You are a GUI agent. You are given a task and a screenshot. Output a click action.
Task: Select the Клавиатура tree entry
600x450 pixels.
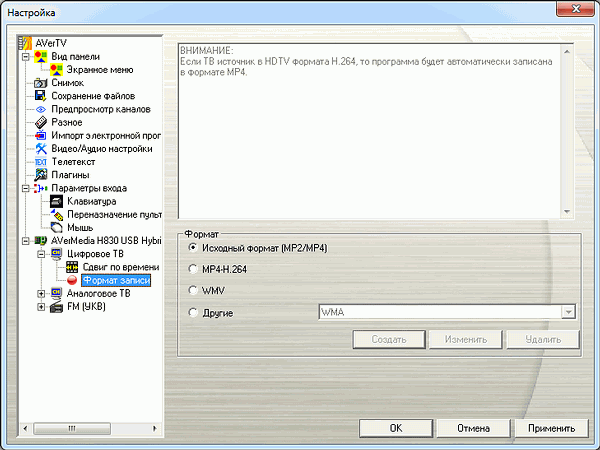(91, 202)
